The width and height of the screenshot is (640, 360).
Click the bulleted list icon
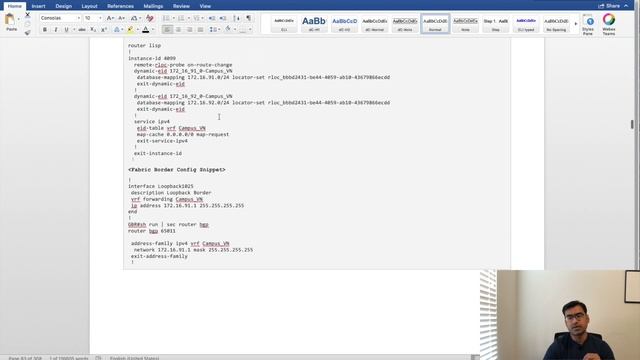[166, 18]
